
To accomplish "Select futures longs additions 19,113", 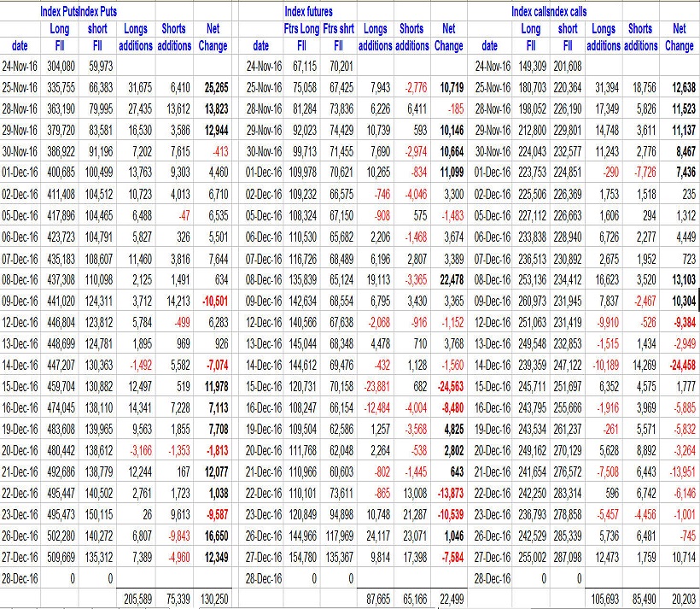I will (378, 280).
